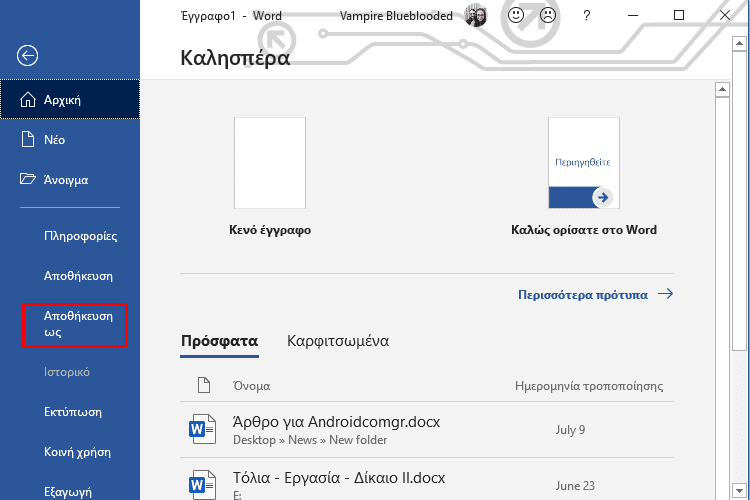Click Word icon of Τόλια - Εργασία file
750x500 pixels.
[202, 485]
